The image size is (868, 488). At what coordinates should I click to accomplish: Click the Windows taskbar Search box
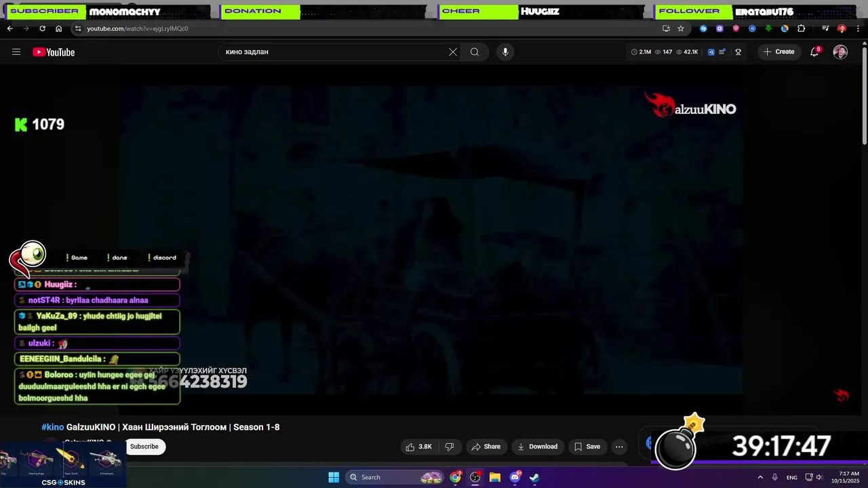pyautogui.click(x=396, y=477)
